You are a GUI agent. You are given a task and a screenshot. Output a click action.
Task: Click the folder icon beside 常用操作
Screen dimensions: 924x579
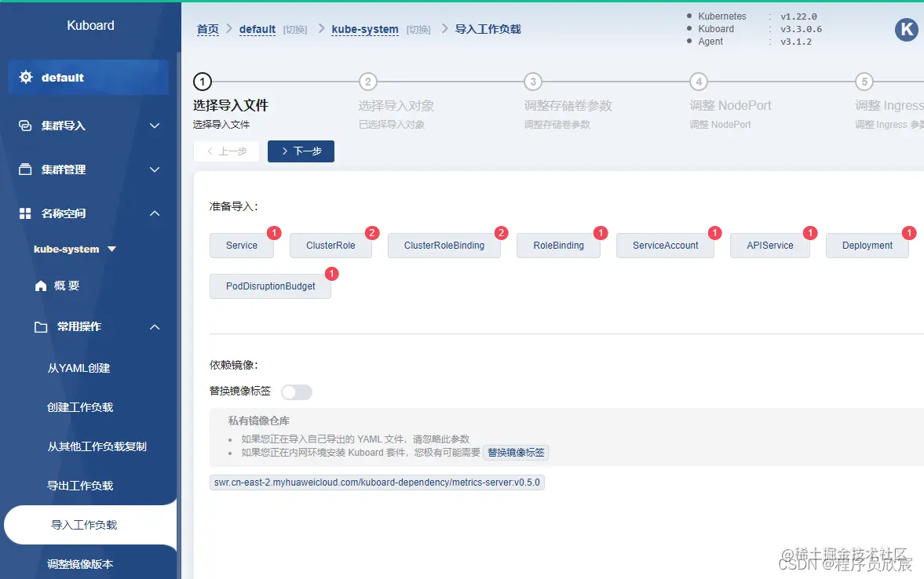(x=41, y=327)
